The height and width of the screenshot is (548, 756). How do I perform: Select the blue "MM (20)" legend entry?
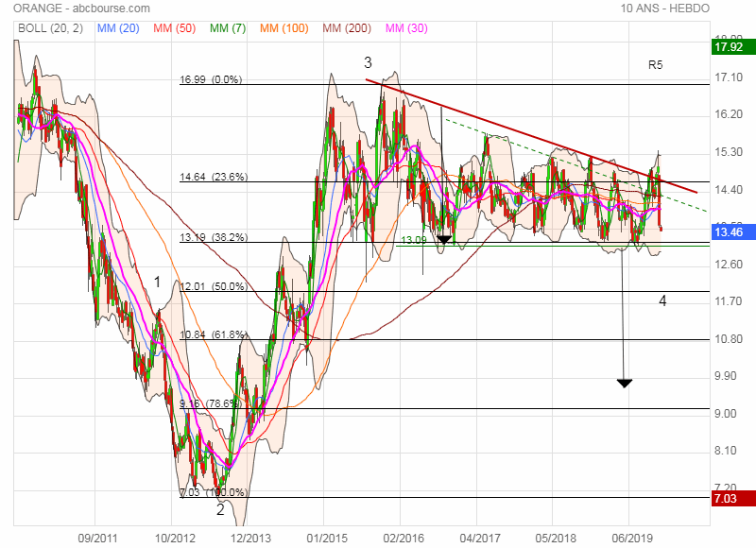[118, 28]
